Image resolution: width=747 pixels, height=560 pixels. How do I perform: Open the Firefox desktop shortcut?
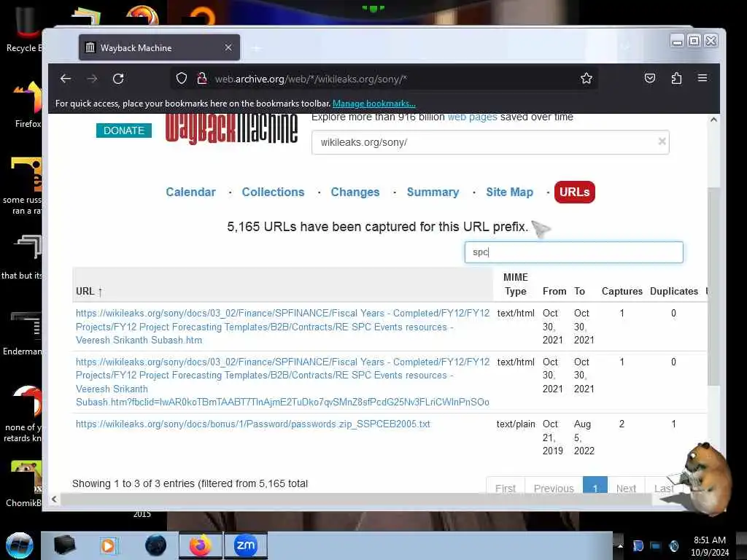point(26,105)
